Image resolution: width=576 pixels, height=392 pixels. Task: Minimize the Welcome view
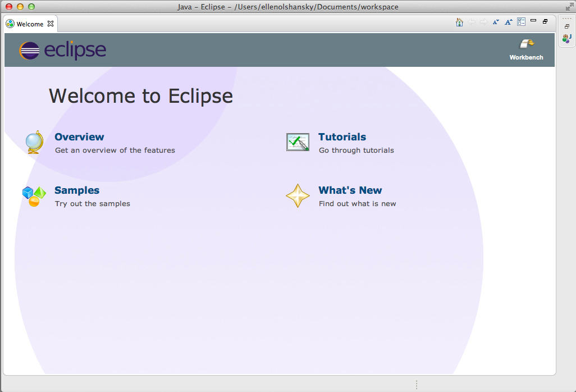coord(533,21)
